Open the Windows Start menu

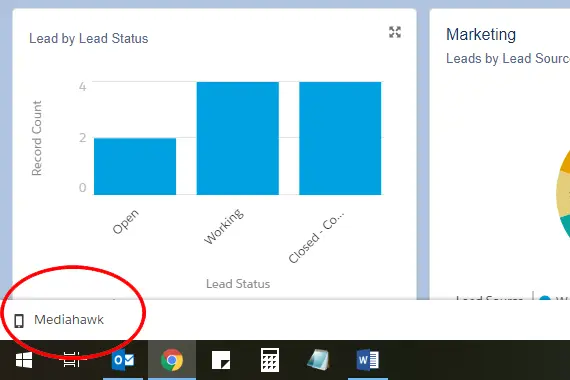click(x=24, y=360)
